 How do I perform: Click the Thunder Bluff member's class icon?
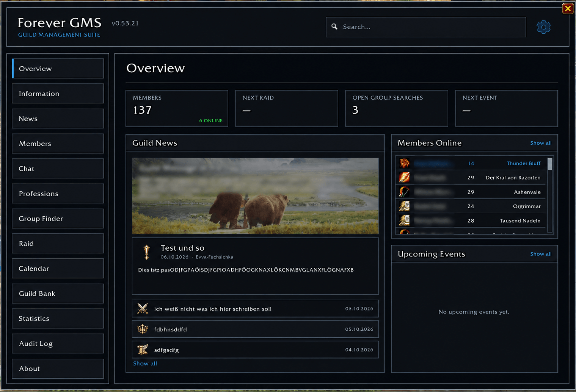404,163
